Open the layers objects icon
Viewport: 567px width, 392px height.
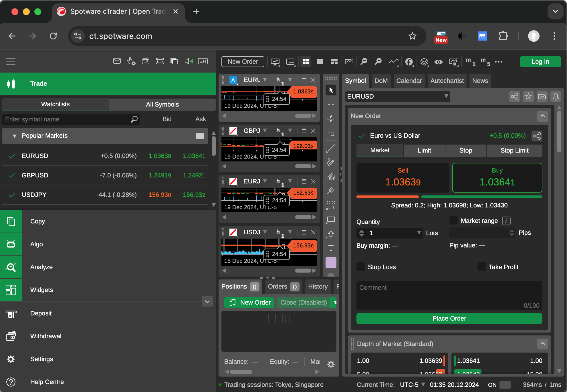point(424,61)
